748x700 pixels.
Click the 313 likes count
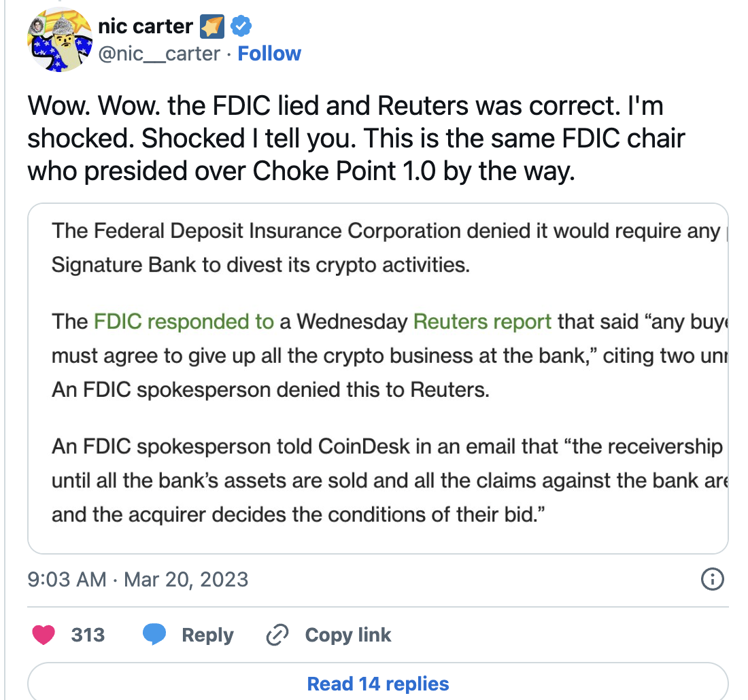point(88,635)
